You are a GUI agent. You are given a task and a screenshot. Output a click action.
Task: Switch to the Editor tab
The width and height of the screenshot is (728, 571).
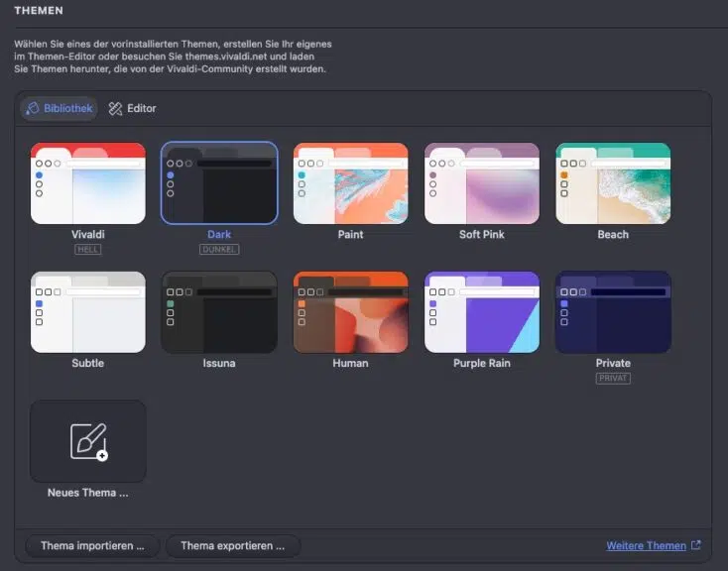[132, 109]
